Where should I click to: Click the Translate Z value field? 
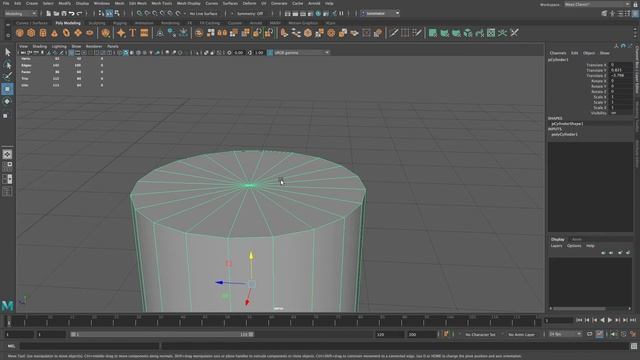click(x=621, y=76)
